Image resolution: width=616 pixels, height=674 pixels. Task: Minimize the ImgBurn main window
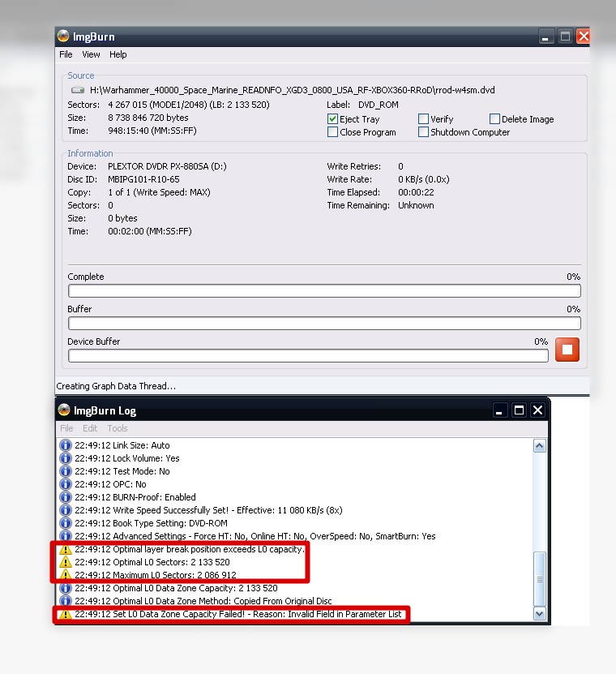coord(545,36)
